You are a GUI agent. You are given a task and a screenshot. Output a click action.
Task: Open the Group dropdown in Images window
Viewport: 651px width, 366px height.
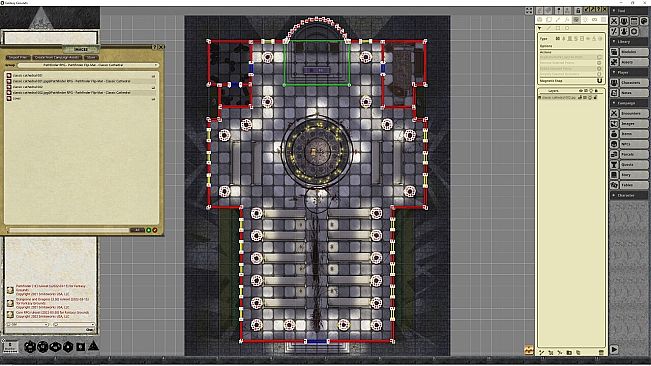(88, 65)
